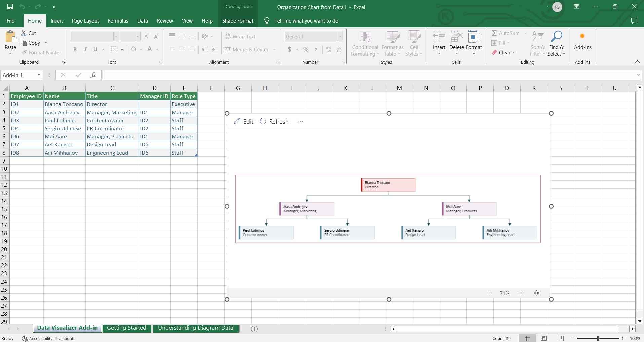Click the Edit button in diagram add-in

244,122
